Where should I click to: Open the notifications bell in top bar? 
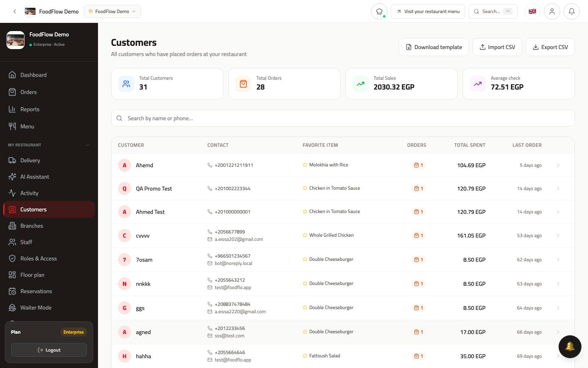pyautogui.click(x=572, y=11)
